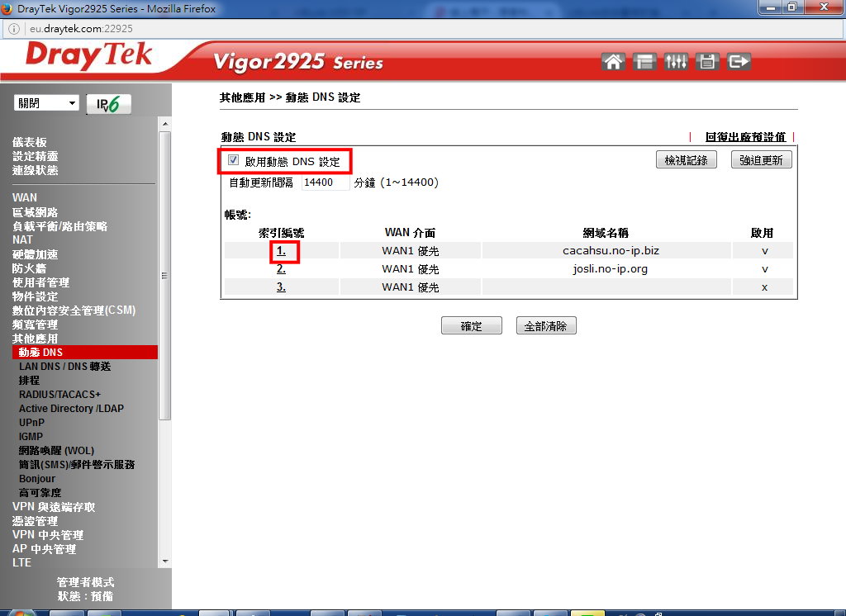
Task: Toggle the 啟用動態 DNS 設定 checkbox
Action: click(234, 161)
